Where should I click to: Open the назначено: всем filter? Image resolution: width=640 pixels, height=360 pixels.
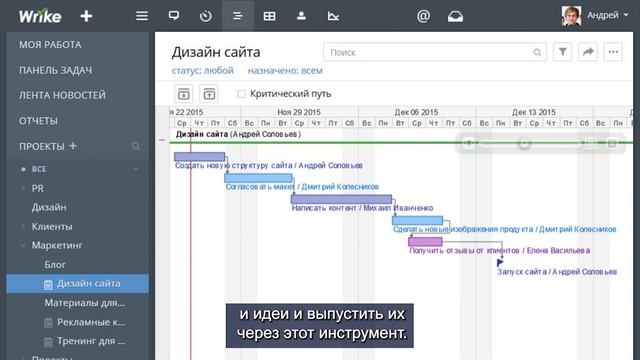[x=285, y=71]
